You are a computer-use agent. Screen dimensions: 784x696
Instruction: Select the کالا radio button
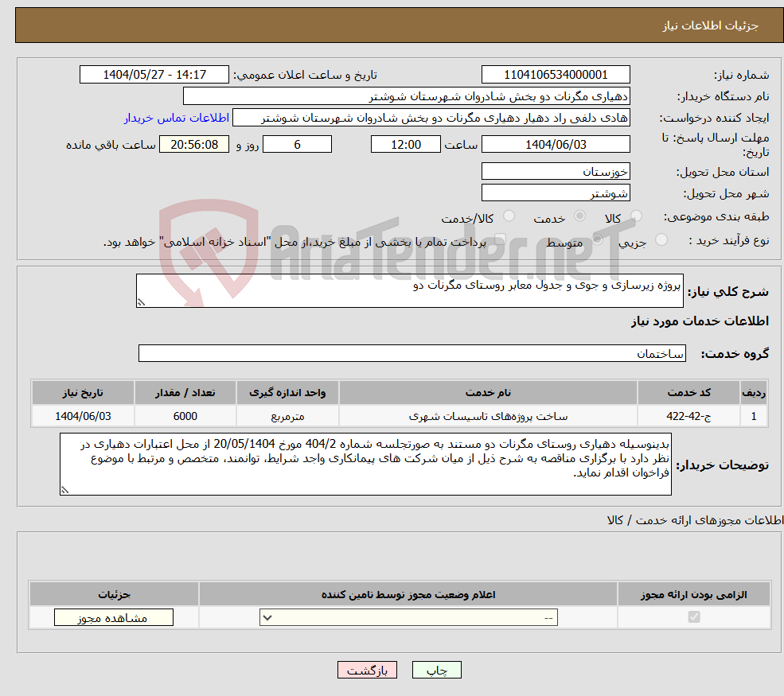[x=636, y=216]
